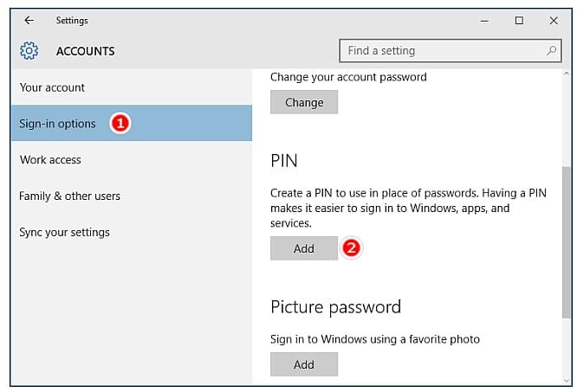Viewport: 577px width, 392px height.
Task: Click the magnifier search icon
Action: (x=551, y=51)
